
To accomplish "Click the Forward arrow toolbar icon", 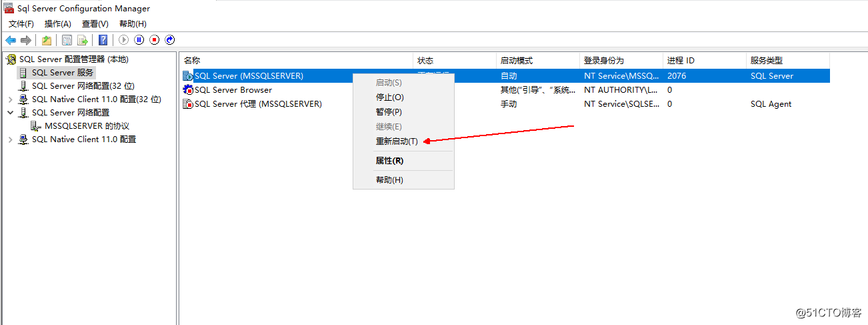I will coord(26,40).
